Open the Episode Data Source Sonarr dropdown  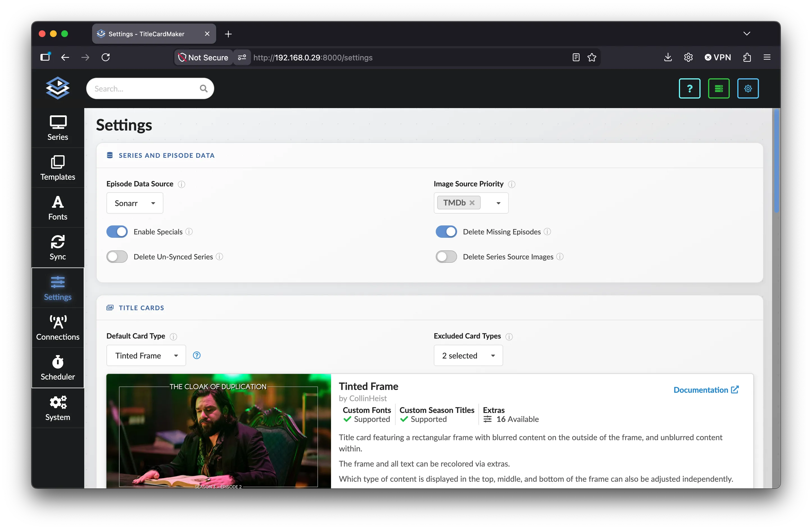pos(135,203)
